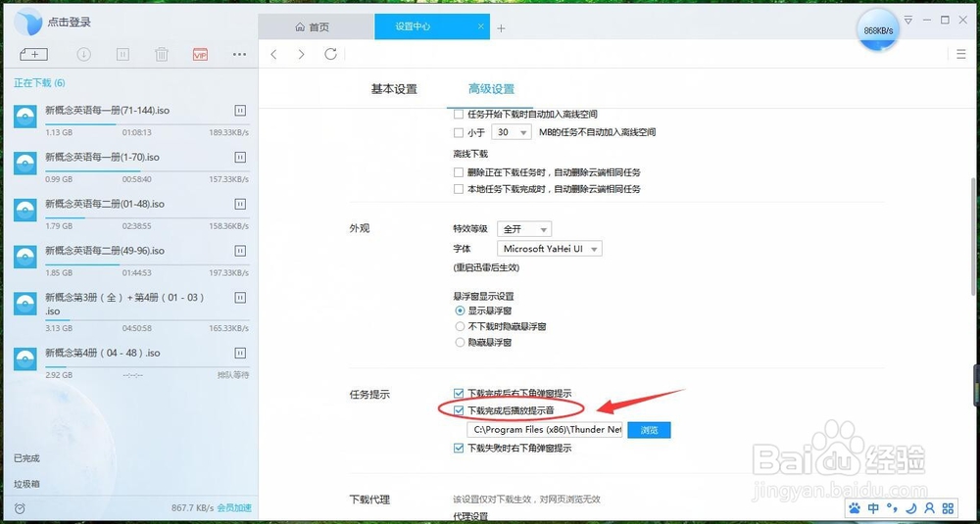Open the VIP icon
Image resolution: width=980 pixels, height=524 pixels.
(200, 54)
